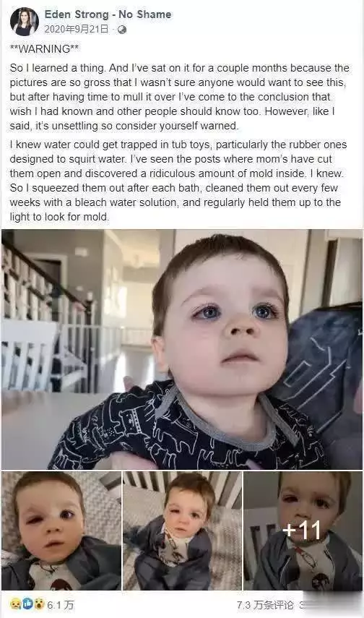Open the bottom-left swollen-eye photo thumbnail

(61, 531)
